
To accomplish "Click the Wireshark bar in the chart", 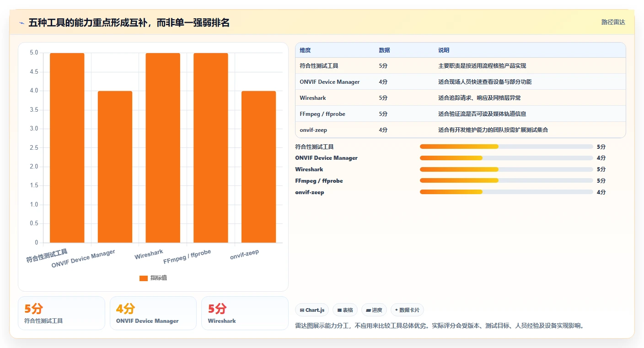I will pyautogui.click(x=163, y=148).
